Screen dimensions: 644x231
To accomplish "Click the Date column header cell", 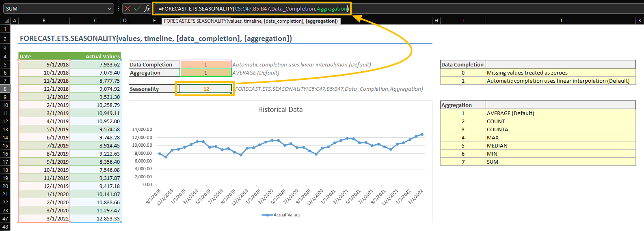I will coord(44,56).
